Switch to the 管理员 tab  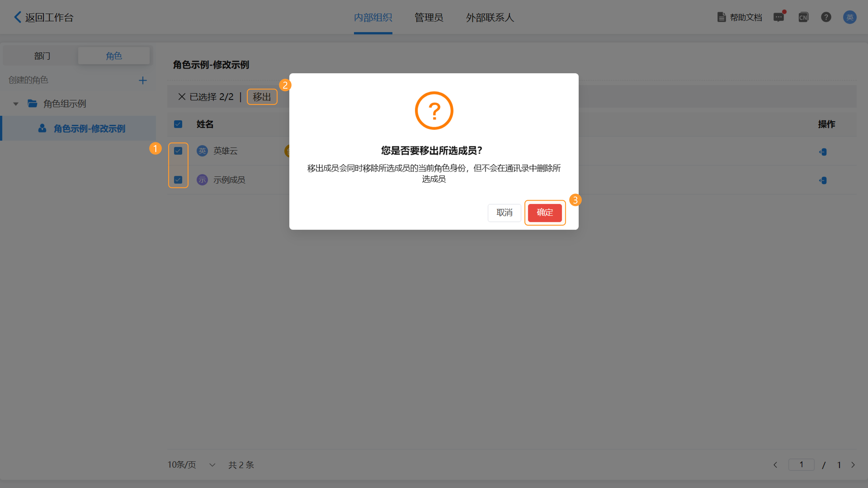(429, 17)
